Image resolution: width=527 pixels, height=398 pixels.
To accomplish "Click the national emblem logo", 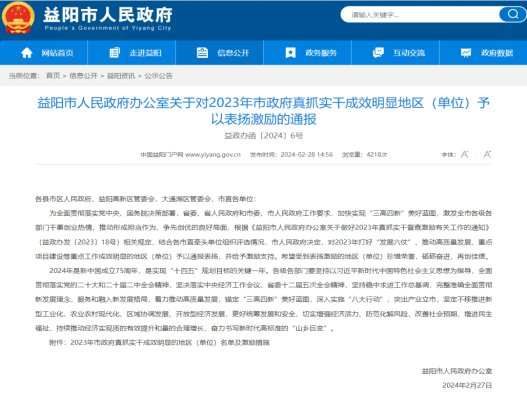I will click(18, 18).
